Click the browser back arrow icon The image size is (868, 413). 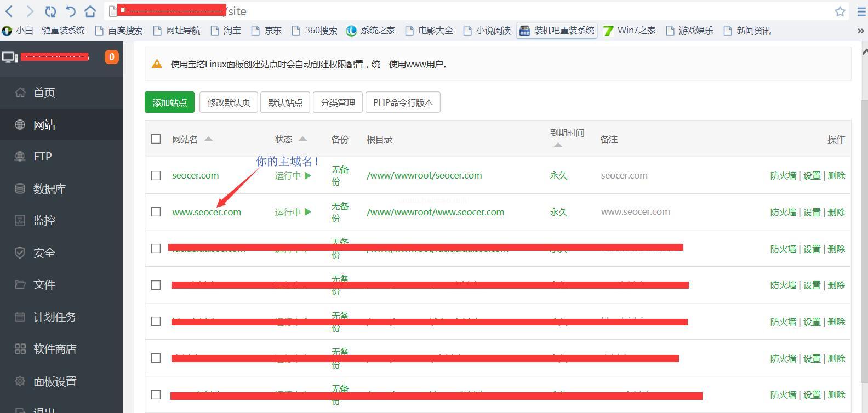pos(9,11)
